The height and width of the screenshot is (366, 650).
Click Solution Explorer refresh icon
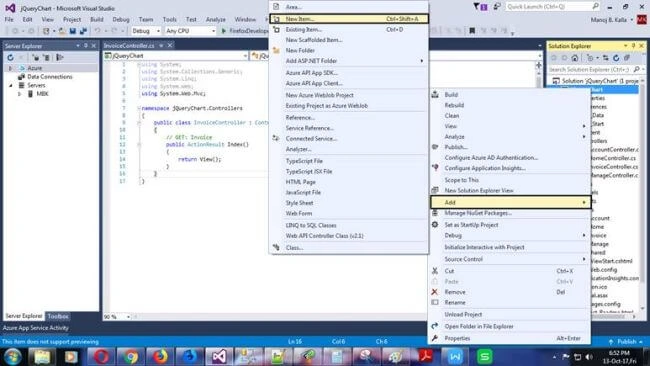tap(616, 58)
